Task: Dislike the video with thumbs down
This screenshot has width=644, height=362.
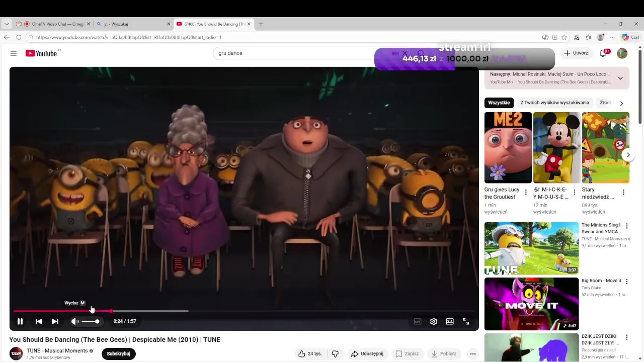Action: (335, 353)
